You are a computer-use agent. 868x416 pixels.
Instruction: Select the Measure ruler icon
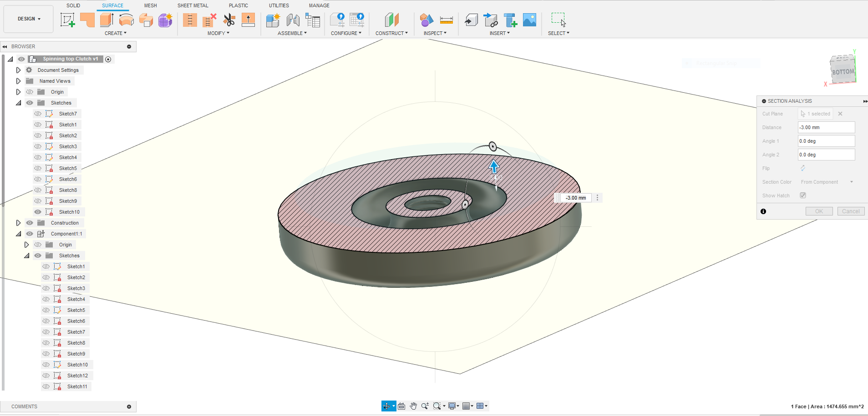coord(447,20)
